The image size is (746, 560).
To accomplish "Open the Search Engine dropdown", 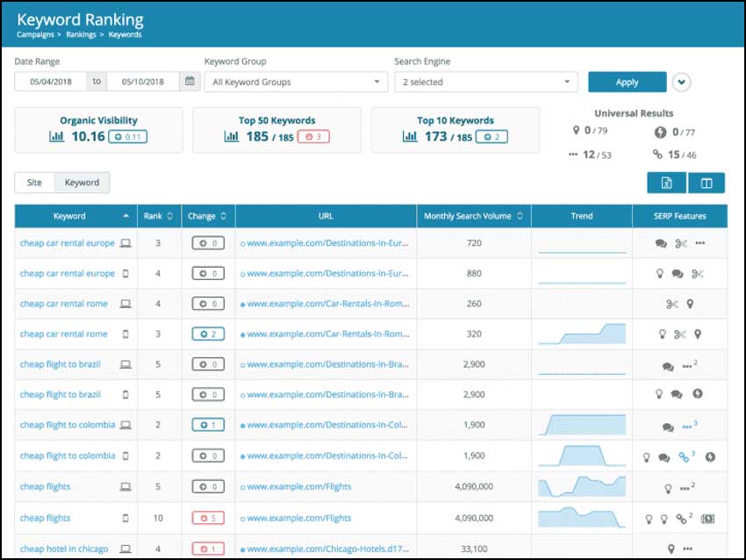I will (485, 82).
